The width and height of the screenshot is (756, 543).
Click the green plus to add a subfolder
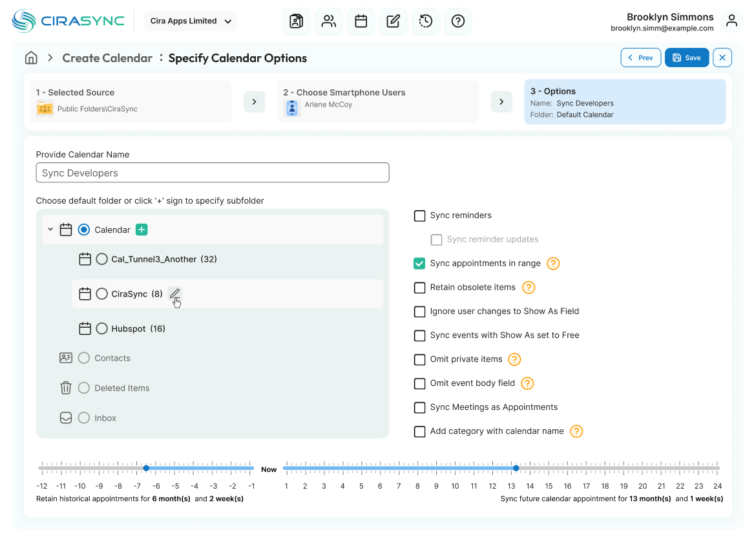[142, 229]
